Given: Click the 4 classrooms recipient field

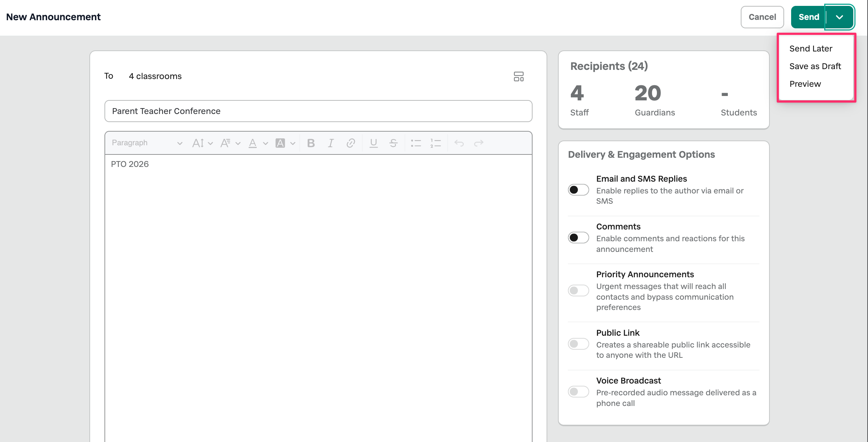Looking at the screenshot, I should pos(155,76).
